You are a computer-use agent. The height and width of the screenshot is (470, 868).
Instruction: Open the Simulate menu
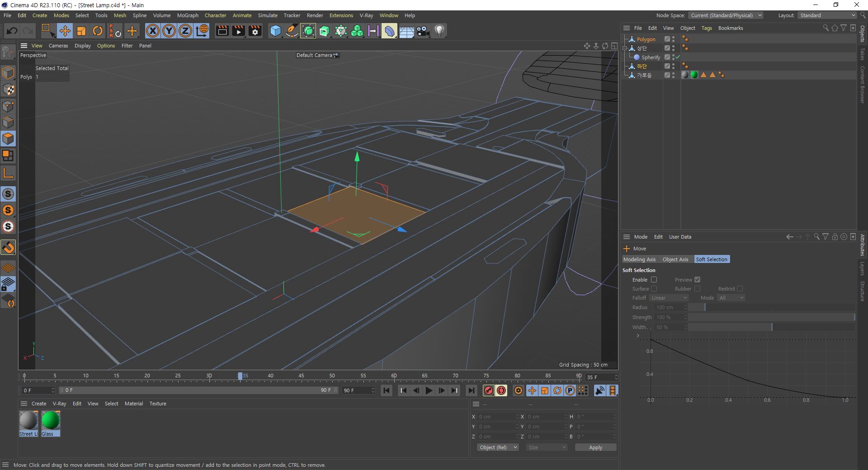268,15
